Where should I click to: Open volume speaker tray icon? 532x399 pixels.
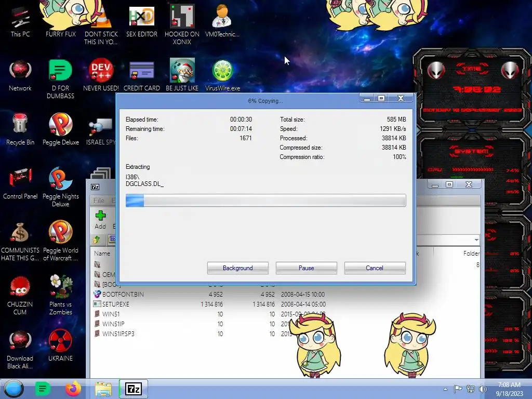click(483, 389)
